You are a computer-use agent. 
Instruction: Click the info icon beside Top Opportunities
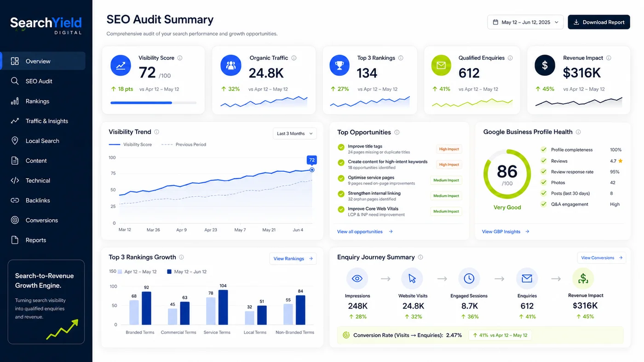(x=397, y=132)
